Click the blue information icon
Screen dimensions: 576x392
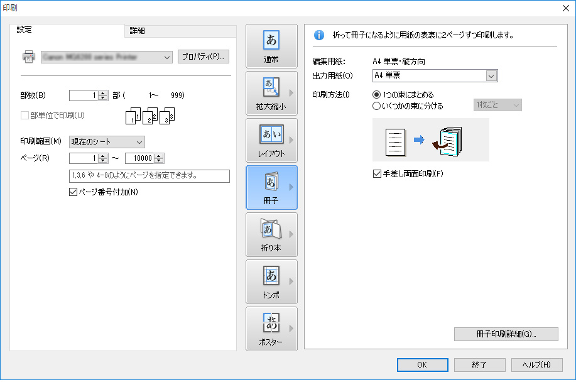(318, 35)
